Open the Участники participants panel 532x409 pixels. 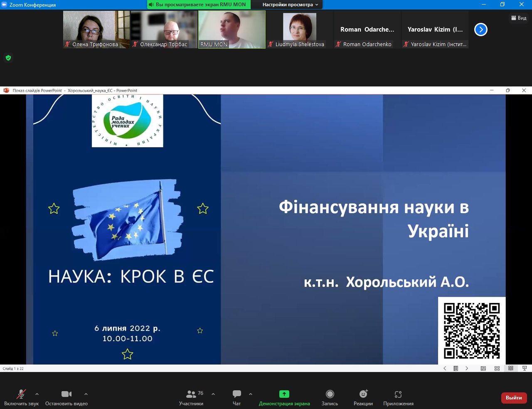(191, 397)
